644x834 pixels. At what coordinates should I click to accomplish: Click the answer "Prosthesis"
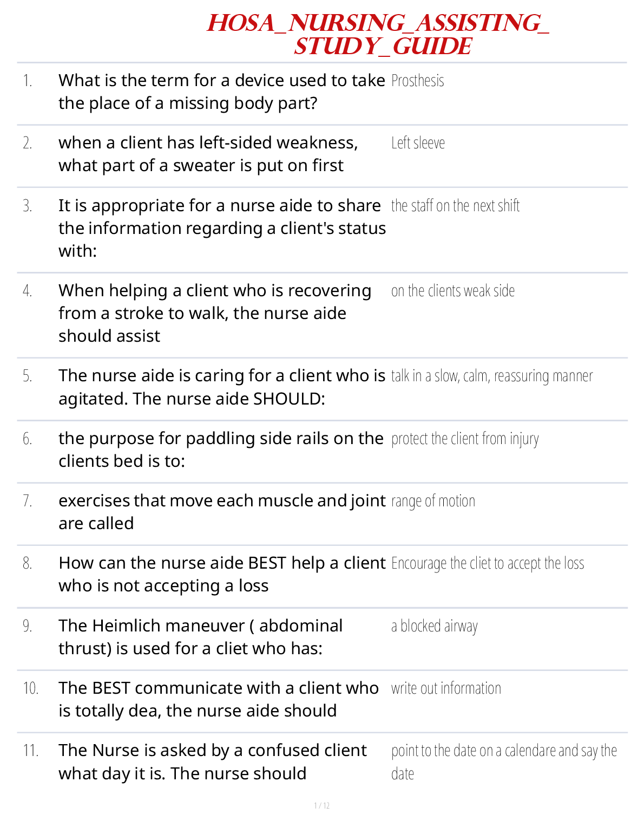coord(417,81)
